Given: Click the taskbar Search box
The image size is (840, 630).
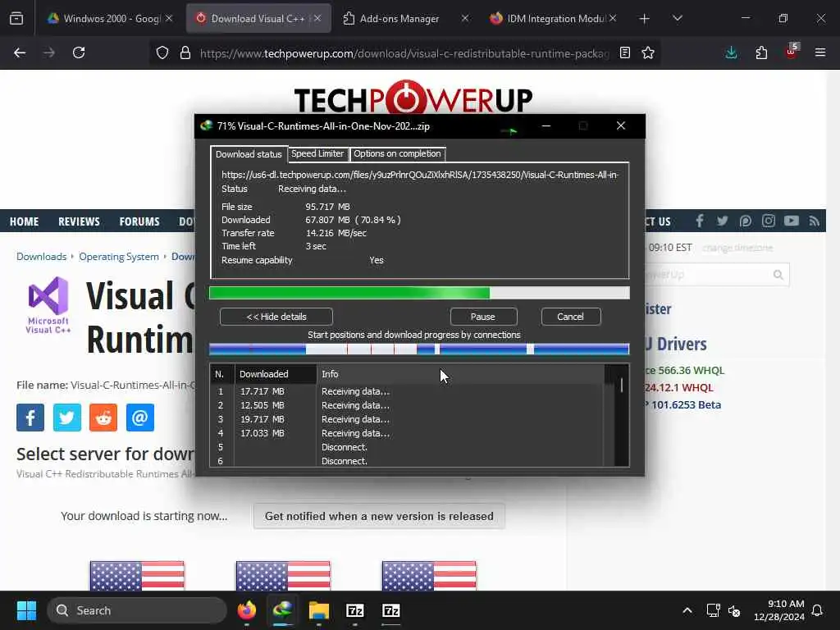Looking at the screenshot, I should (137, 610).
